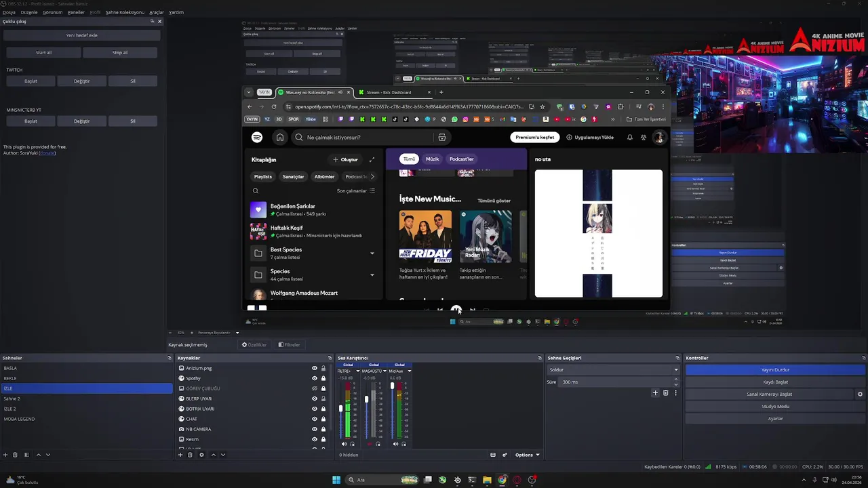Screen dimensions: 868x488
Task: Hide the BOTRIX UYARI source
Action: click(x=314, y=409)
